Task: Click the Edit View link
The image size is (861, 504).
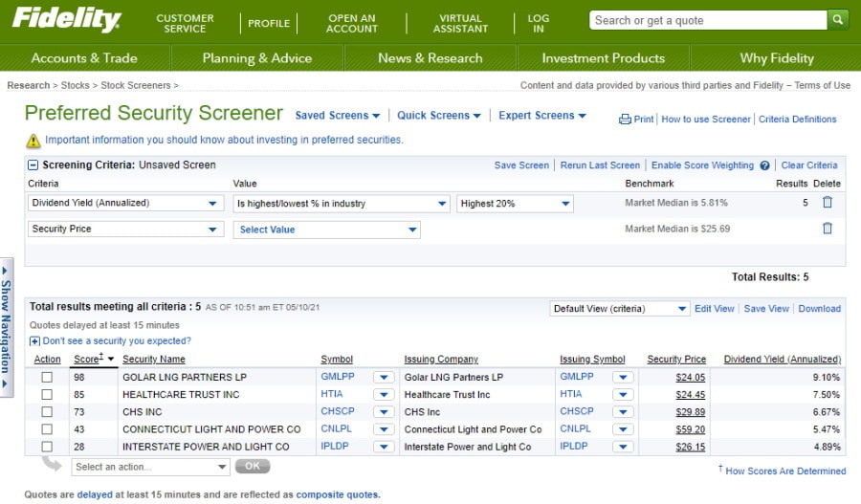Action: (x=714, y=309)
